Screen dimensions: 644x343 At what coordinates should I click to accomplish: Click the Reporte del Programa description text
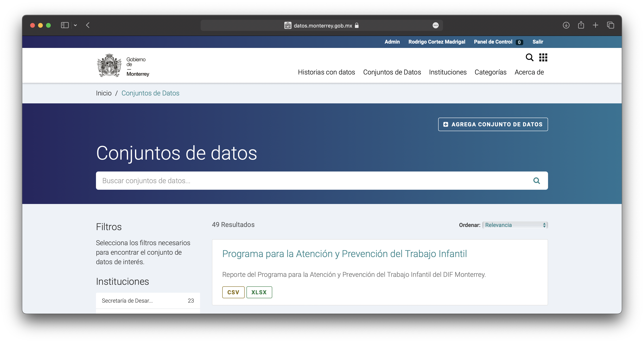pyautogui.click(x=354, y=274)
